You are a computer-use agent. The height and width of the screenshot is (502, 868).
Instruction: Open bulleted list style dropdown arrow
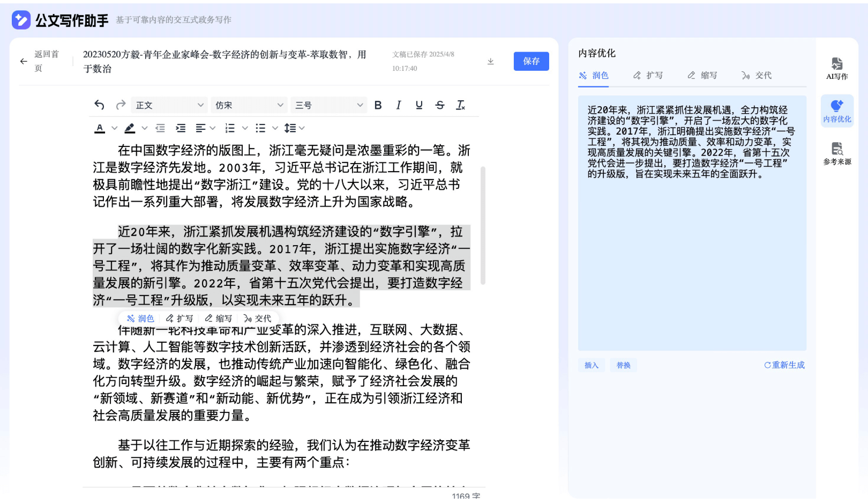[x=275, y=128]
